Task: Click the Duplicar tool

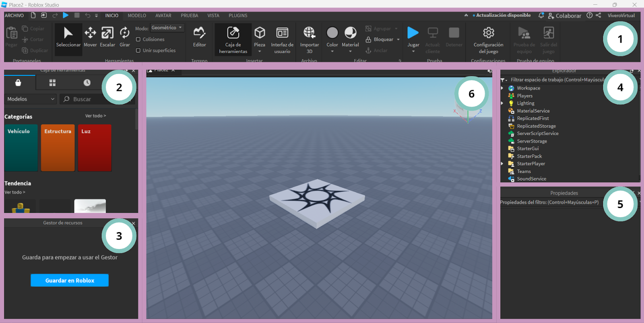Action: 35,50
